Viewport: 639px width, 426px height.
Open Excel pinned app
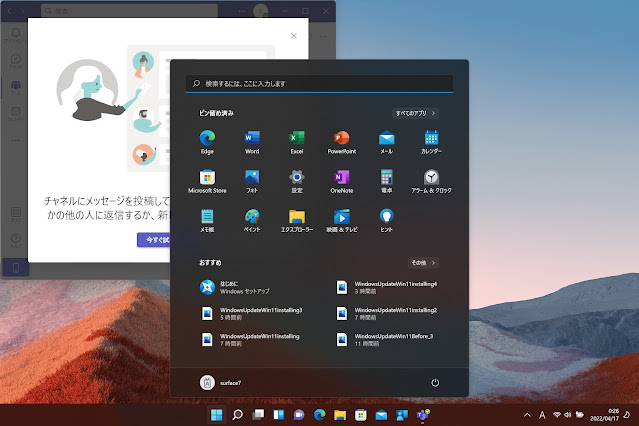pyautogui.click(x=297, y=142)
